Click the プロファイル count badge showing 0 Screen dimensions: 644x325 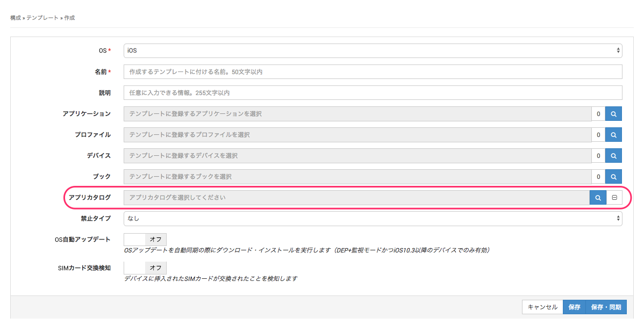[x=598, y=135]
